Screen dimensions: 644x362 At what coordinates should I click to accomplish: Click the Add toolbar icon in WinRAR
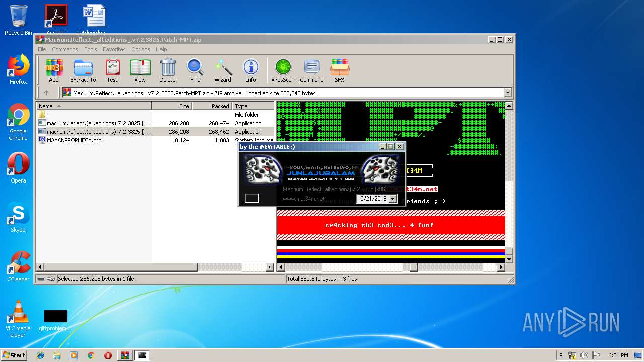tap(54, 70)
